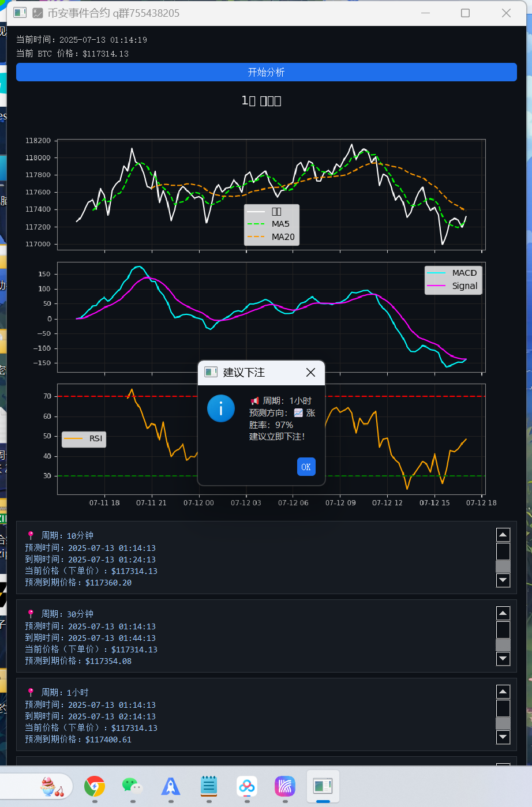Click the blue info icon in dialog
Viewport: 532px width, 807px height.
(x=221, y=408)
